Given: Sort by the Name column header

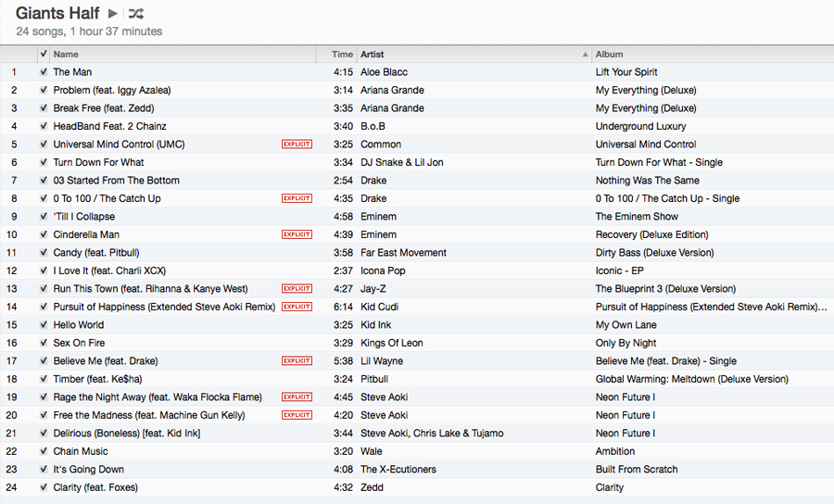Looking at the screenshot, I should 66,55.
